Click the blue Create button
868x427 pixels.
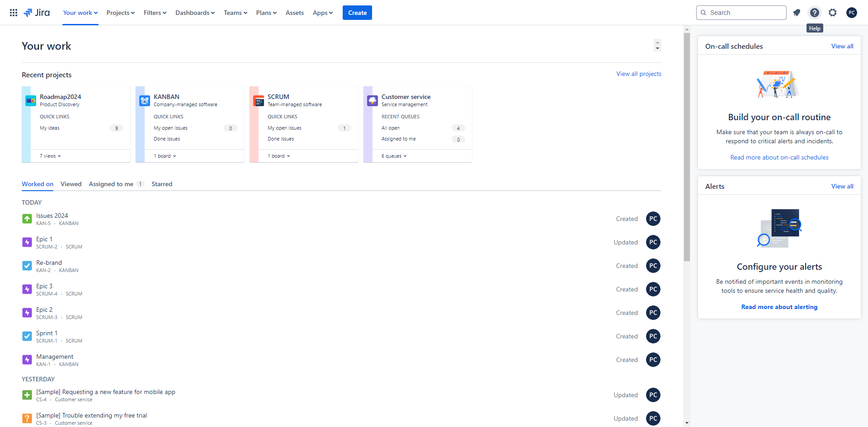(357, 13)
